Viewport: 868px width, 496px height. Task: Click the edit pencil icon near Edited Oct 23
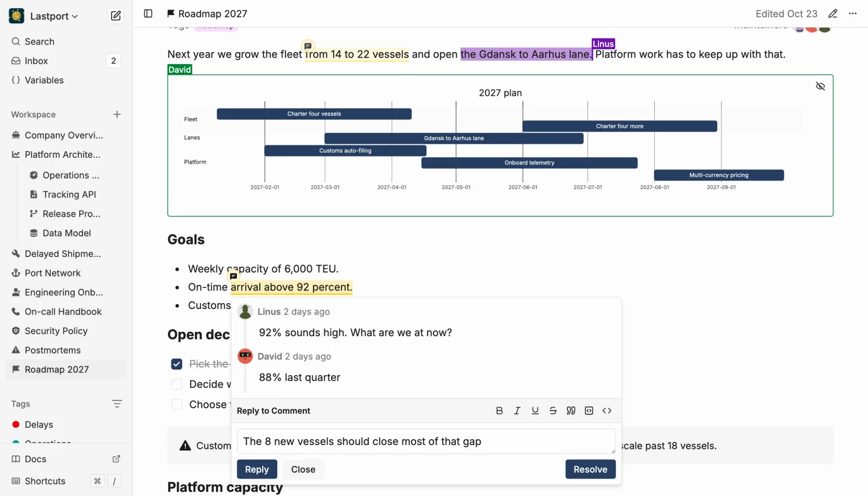[833, 14]
